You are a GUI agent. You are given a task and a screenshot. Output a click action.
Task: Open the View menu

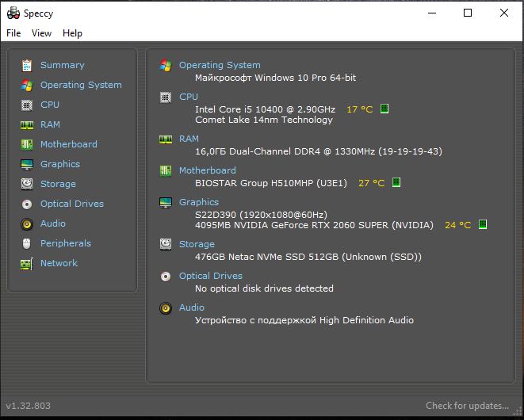pyautogui.click(x=41, y=33)
